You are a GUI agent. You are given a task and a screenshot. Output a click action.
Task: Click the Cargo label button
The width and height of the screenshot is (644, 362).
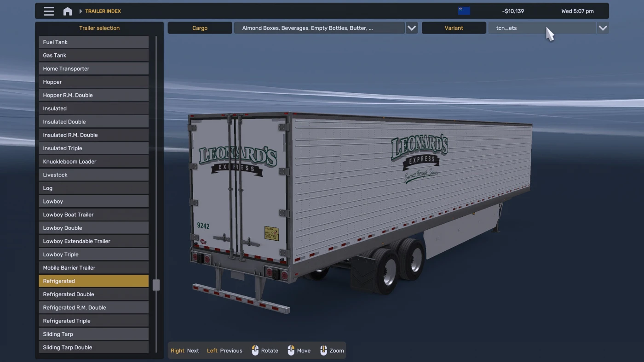coord(200,28)
